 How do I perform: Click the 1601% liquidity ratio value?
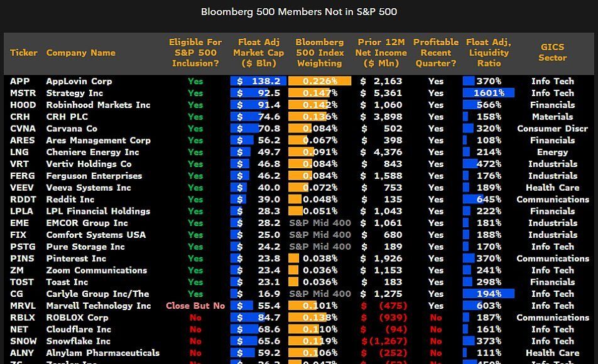click(x=489, y=93)
